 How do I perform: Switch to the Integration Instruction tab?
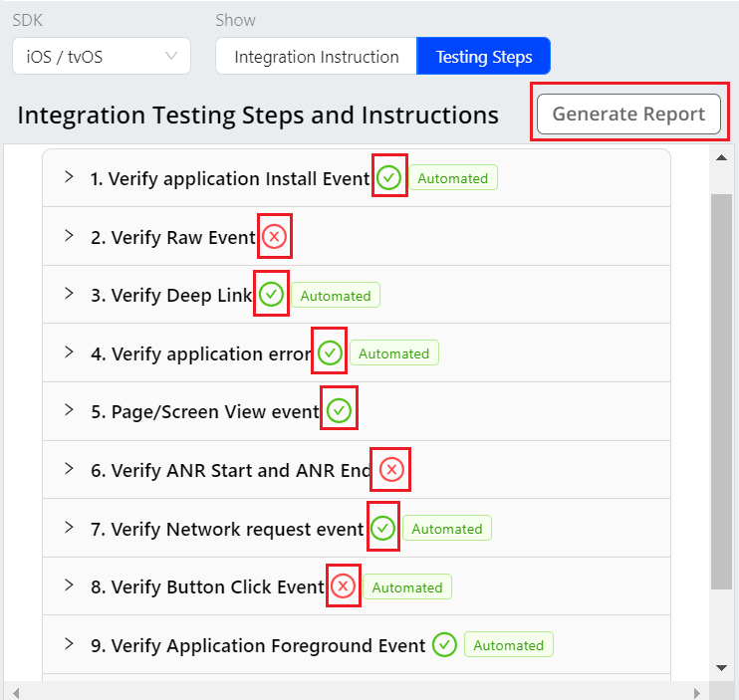click(317, 57)
